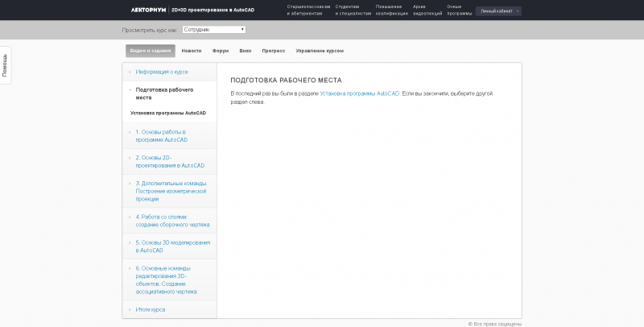
Task: Switch to the Форум tab
Action: 220,51
